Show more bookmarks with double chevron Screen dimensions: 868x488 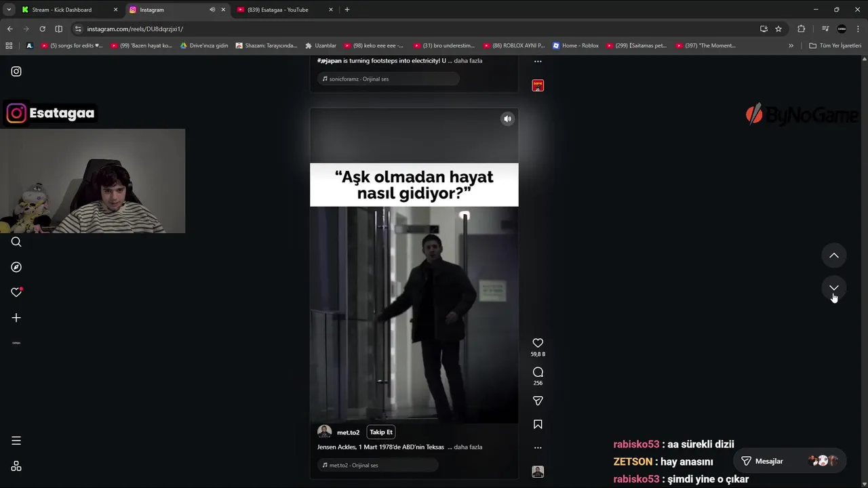pos(791,45)
